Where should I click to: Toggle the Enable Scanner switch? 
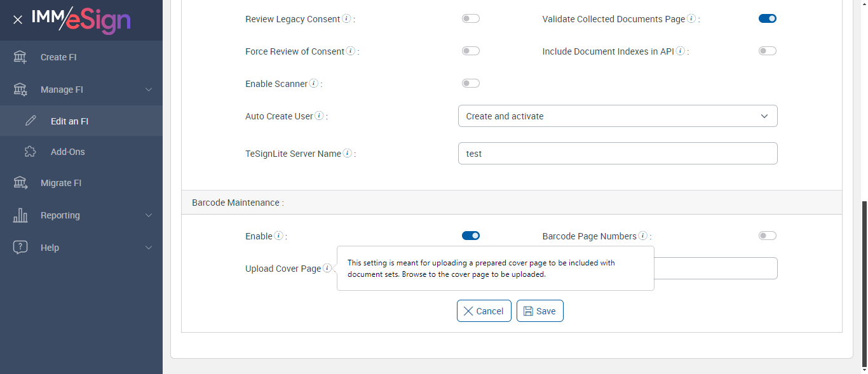click(470, 83)
